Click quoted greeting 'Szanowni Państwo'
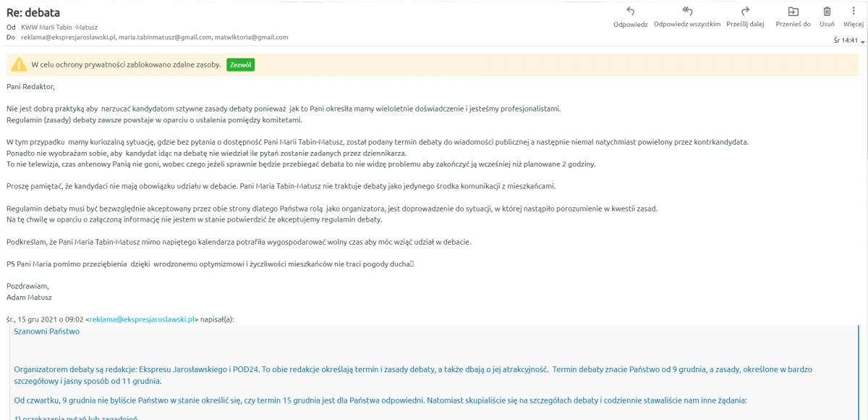The width and height of the screenshot is (868, 420). click(47, 332)
